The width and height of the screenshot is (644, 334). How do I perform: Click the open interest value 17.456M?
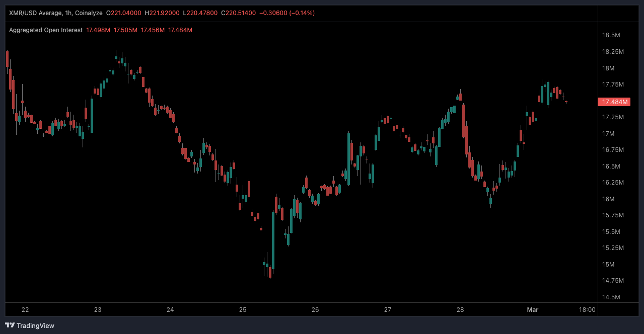coord(153,30)
